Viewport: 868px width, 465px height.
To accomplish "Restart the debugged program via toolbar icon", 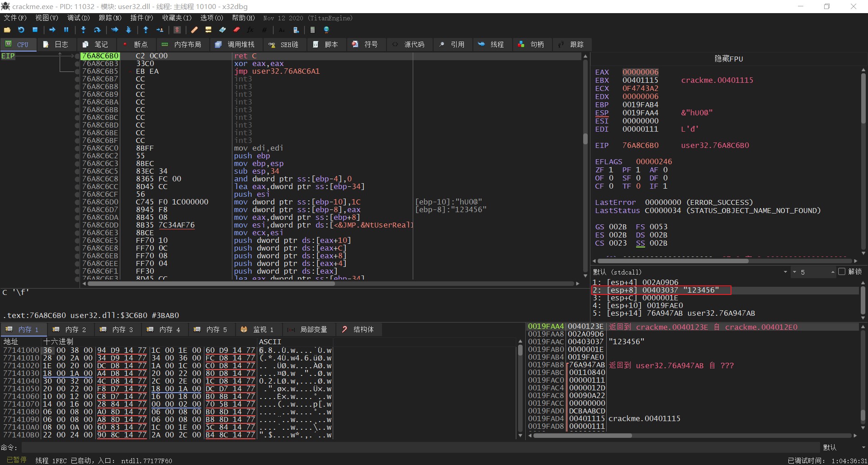I will 21,30.
